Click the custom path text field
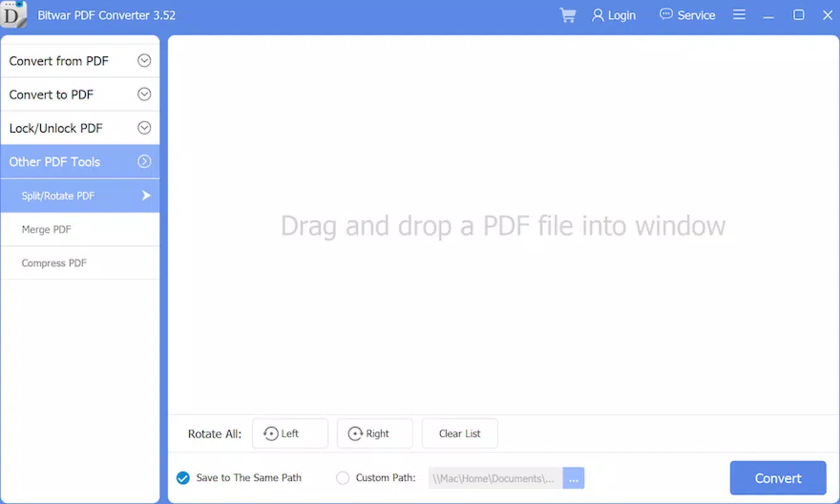 coord(495,478)
